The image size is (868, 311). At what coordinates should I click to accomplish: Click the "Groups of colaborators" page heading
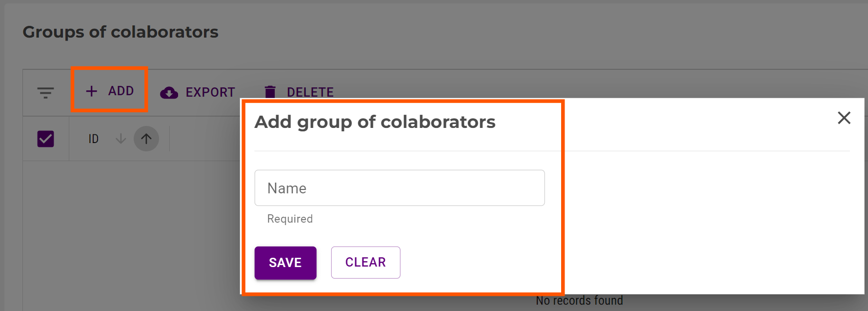tap(121, 32)
